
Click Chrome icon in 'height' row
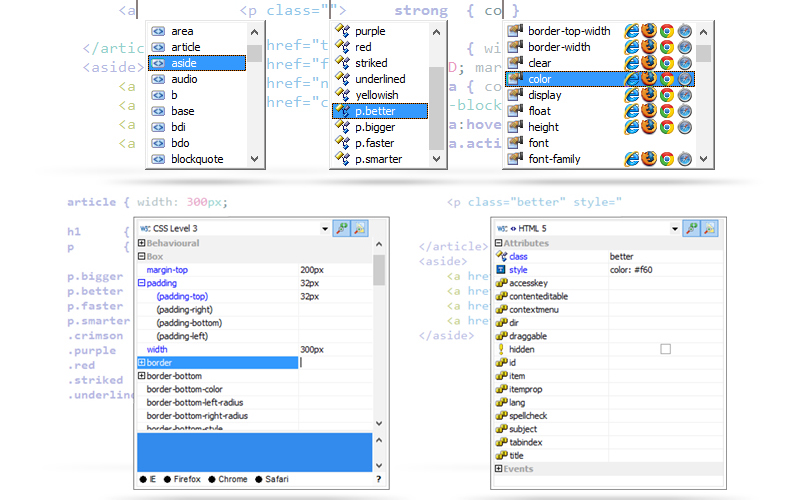666,127
